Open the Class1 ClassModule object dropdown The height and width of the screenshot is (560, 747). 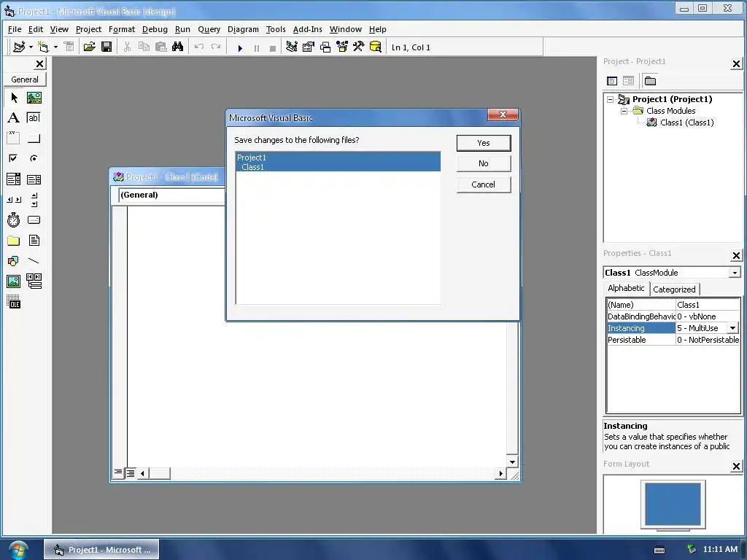pos(735,273)
